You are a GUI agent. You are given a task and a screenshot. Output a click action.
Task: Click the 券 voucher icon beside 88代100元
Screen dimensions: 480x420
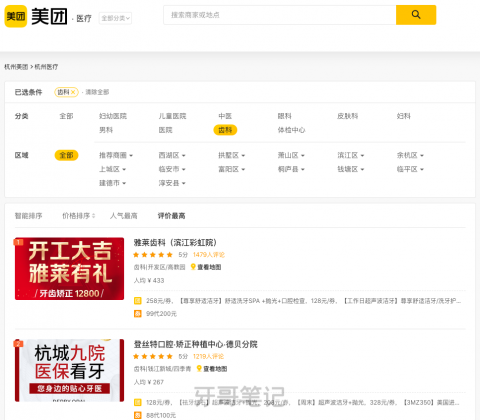(x=137, y=415)
